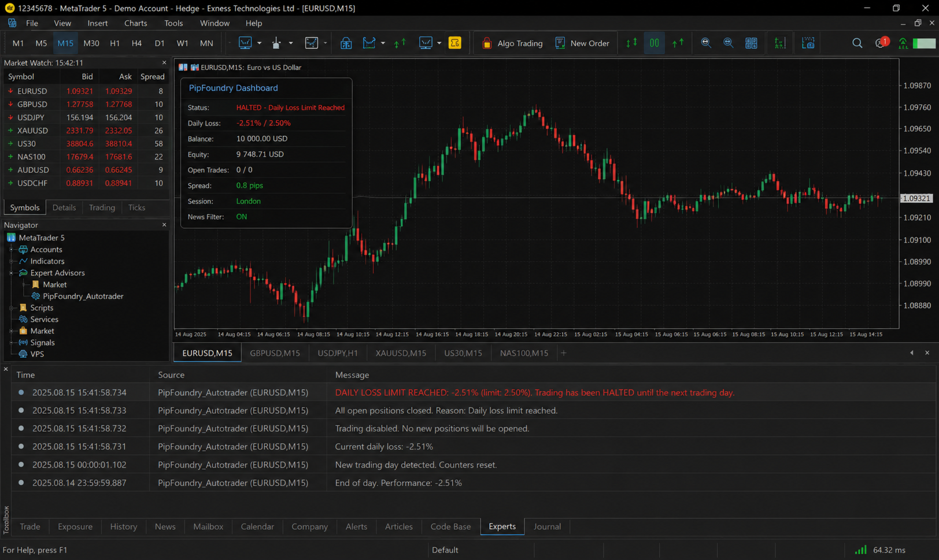The image size is (939, 560).
Task: Switch chart timeframe to M30
Action: pyautogui.click(x=91, y=43)
